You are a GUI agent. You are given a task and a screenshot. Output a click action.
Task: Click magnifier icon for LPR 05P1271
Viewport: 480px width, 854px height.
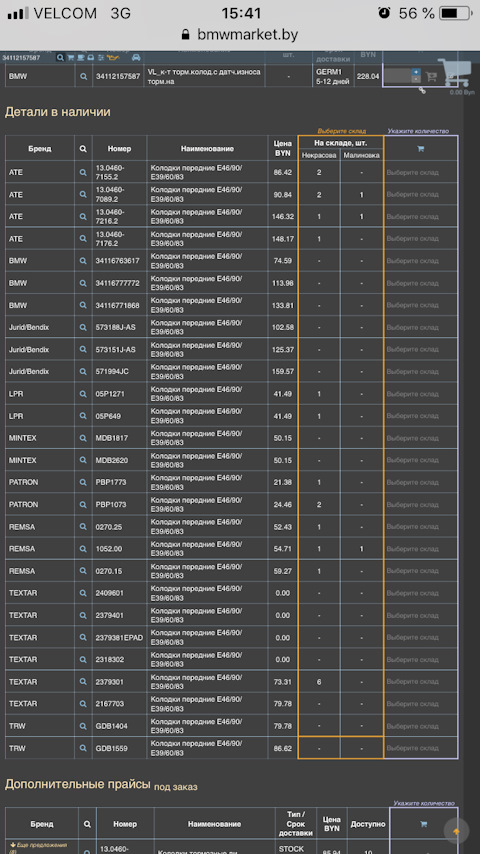tap(83, 394)
